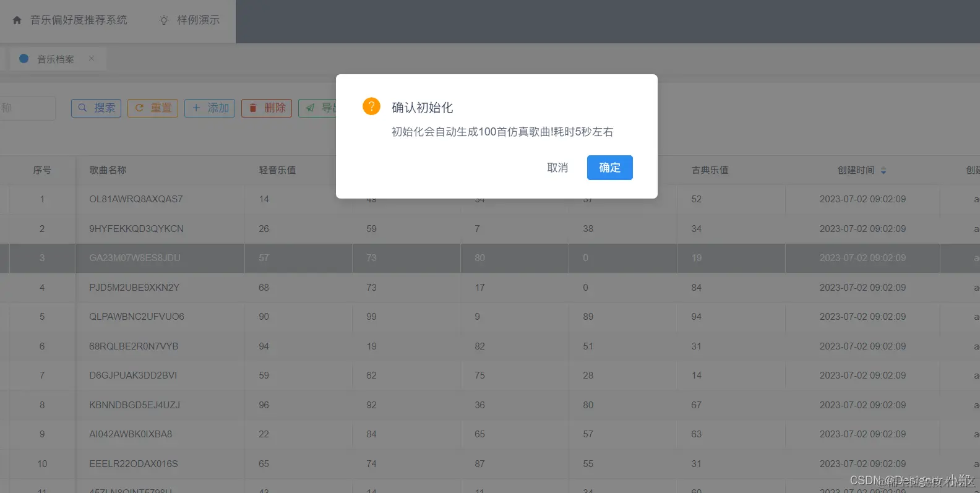Focus the name search input field
The width and height of the screenshot is (980, 493).
tap(28, 108)
